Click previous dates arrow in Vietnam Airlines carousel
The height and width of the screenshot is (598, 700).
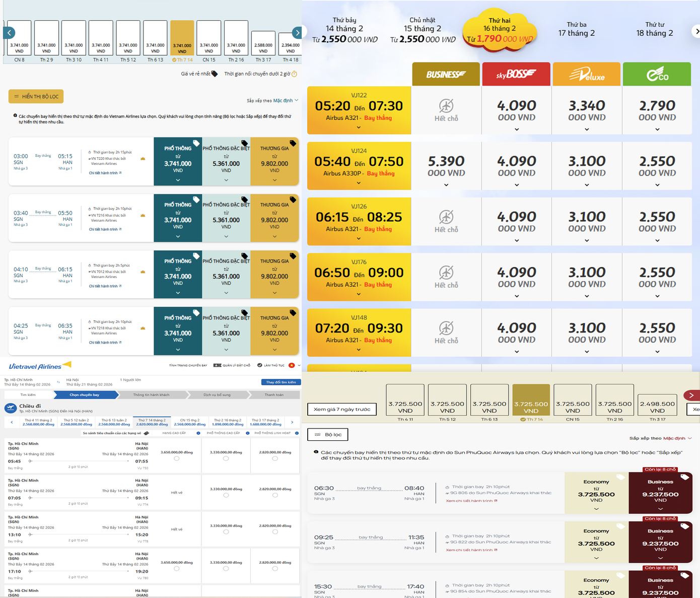[x=9, y=33]
